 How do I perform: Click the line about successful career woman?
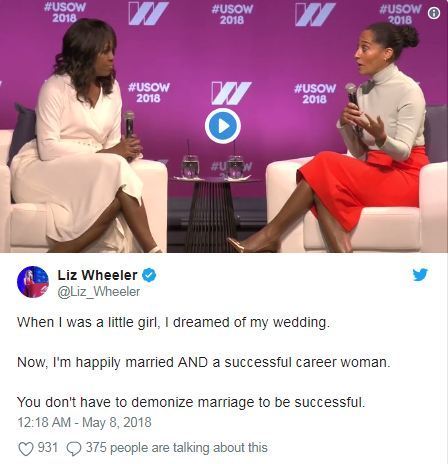tap(204, 362)
